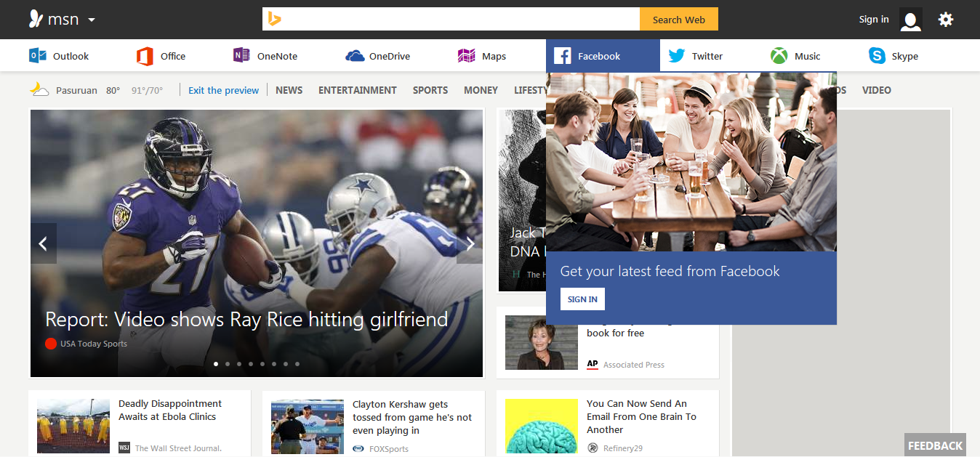Click the user profile avatar icon
The width and height of the screenshot is (980, 457).
pyautogui.click(x=910, y=20)
